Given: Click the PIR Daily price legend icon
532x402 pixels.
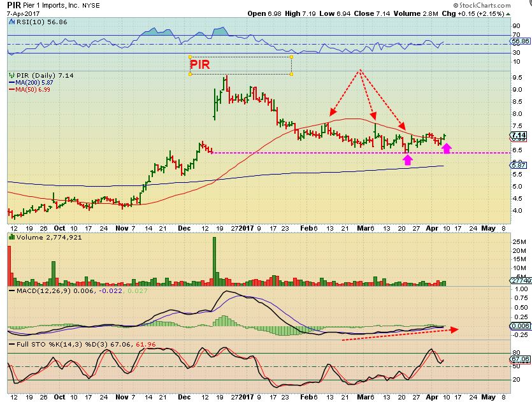Looking at the screenshot, I should pyautogui.click(x=12, y=75).
